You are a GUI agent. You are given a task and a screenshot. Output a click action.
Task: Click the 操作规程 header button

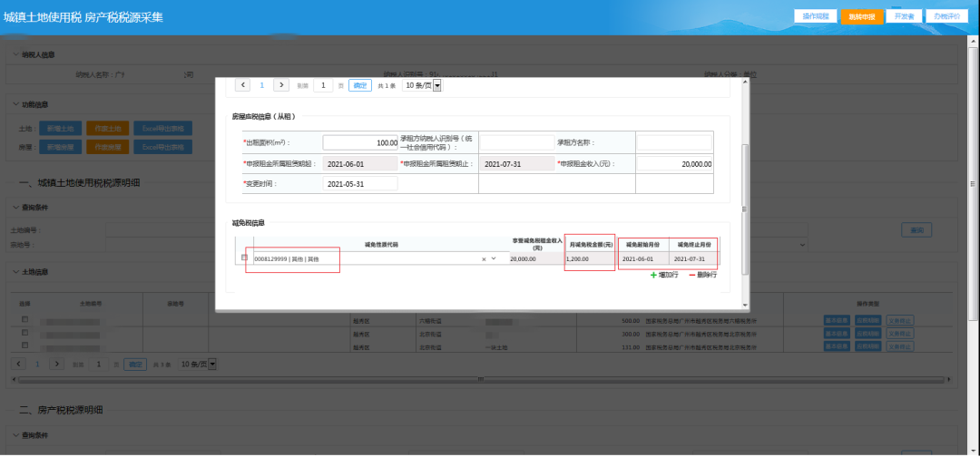[816, 16]
